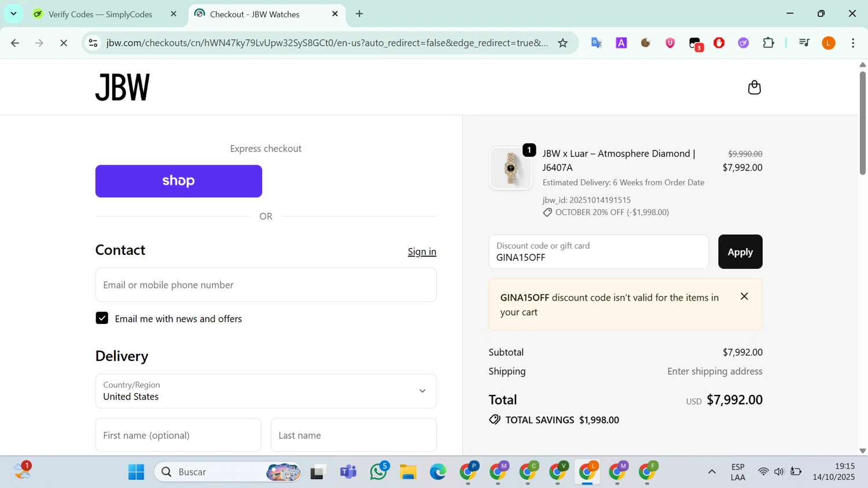Open File Explorer from taskbar
The width and height of the screenshot is (868, 488).
(409, 472)
